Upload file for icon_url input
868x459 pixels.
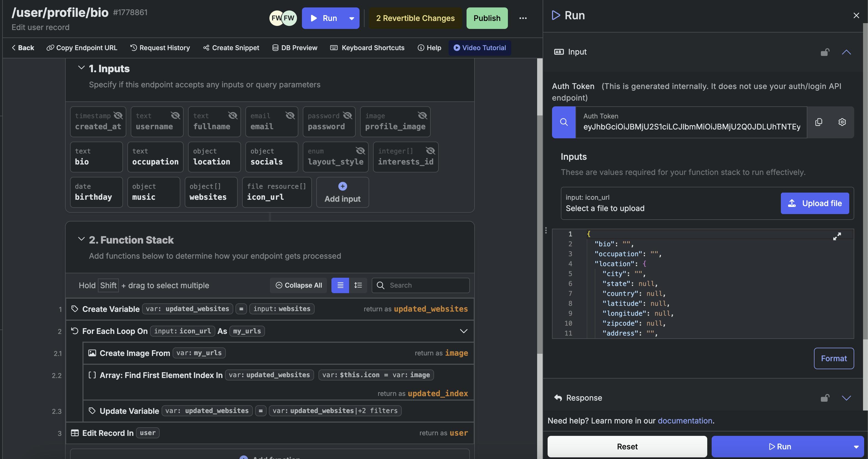click(815, 203)
